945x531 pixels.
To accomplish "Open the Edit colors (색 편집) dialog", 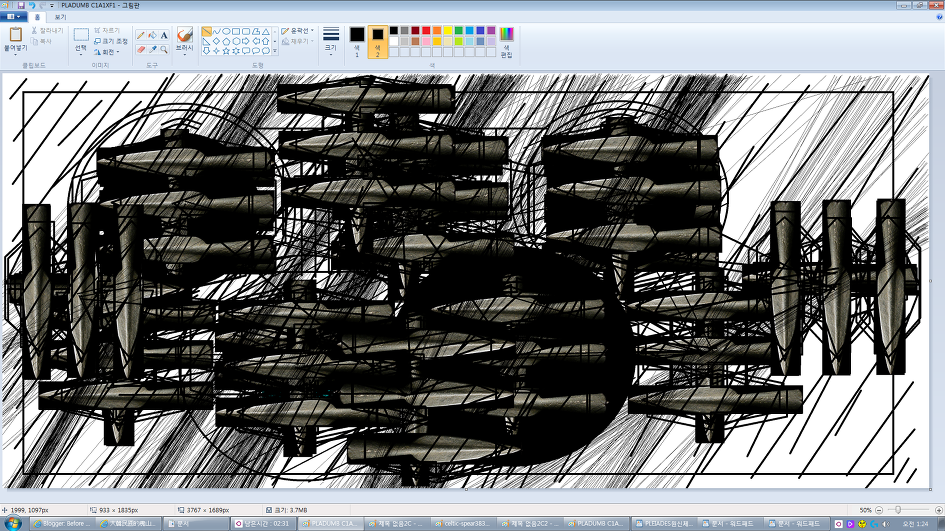I will coord(506,41).
